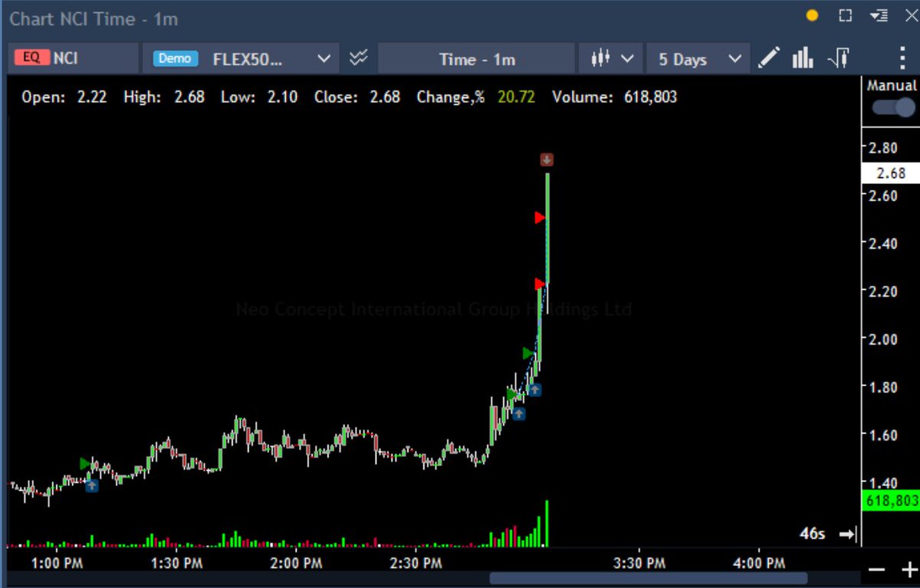Click the blue up-arrow marker near 1.70
920x588 pixels.
point(519,414)
